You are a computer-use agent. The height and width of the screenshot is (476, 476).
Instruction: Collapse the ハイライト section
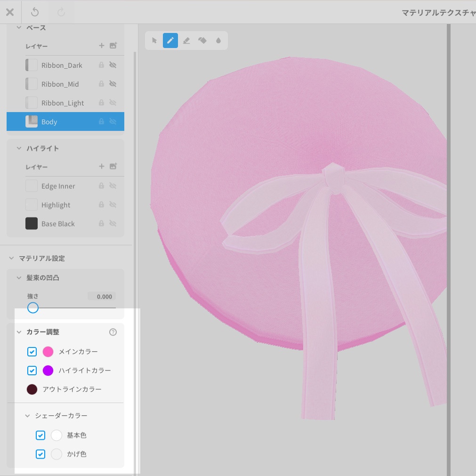(19, 148)
